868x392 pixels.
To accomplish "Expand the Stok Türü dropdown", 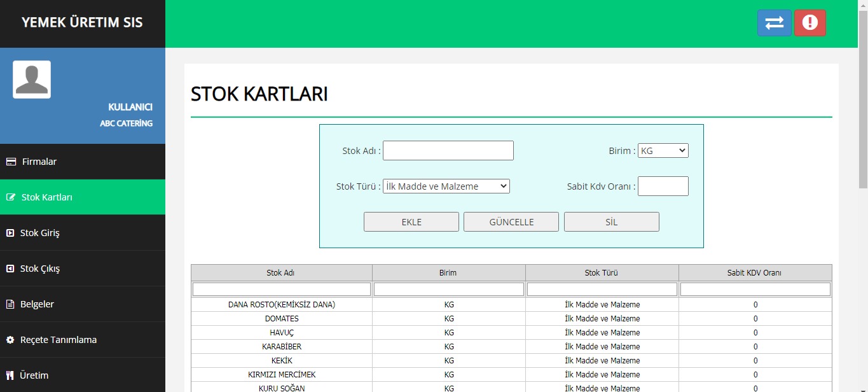I will tap(446, 186).
